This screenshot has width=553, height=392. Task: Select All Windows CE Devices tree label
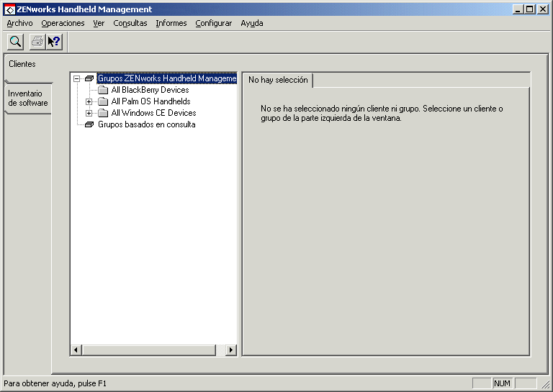tap(153, 113)
